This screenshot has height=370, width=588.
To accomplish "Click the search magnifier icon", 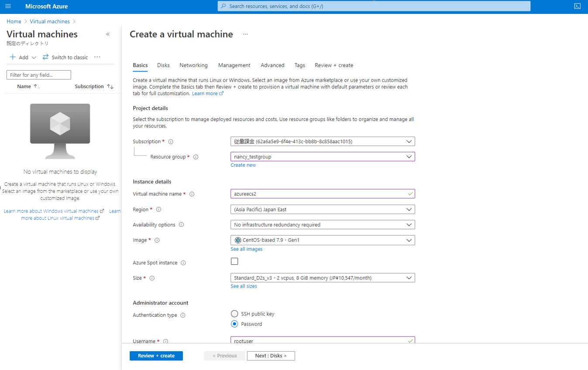I will pyautogui.click(x=224, y=6).
